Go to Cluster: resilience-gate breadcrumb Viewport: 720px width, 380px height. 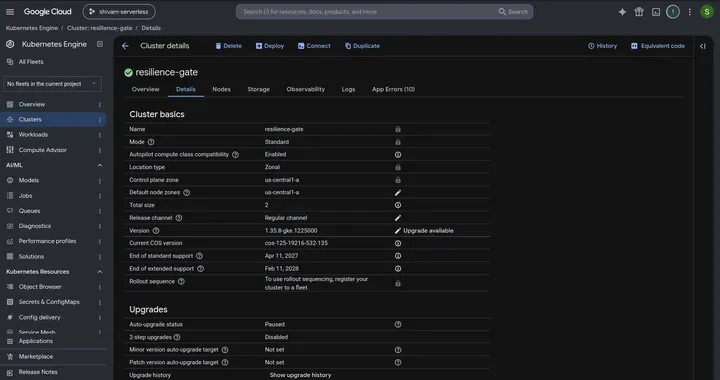(x=100, y=28)
